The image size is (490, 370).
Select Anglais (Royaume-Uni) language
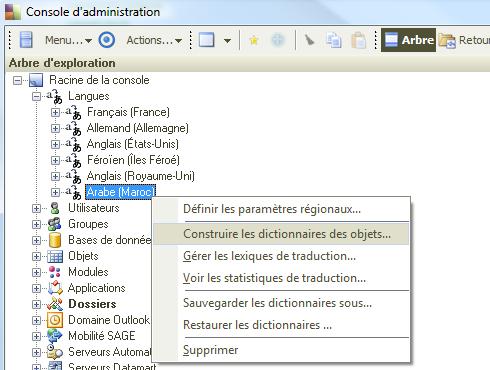pyautogui.click(x=141, y=176)
